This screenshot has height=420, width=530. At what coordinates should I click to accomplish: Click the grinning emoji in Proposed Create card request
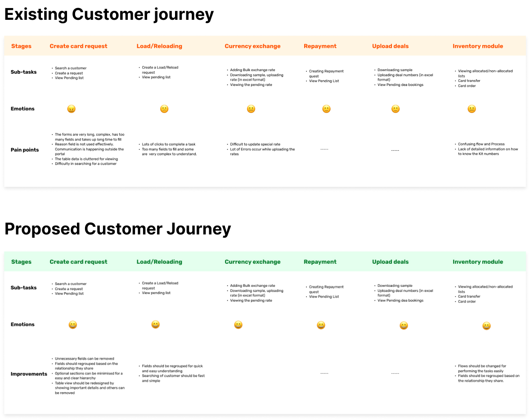click(x=73, y=325)
